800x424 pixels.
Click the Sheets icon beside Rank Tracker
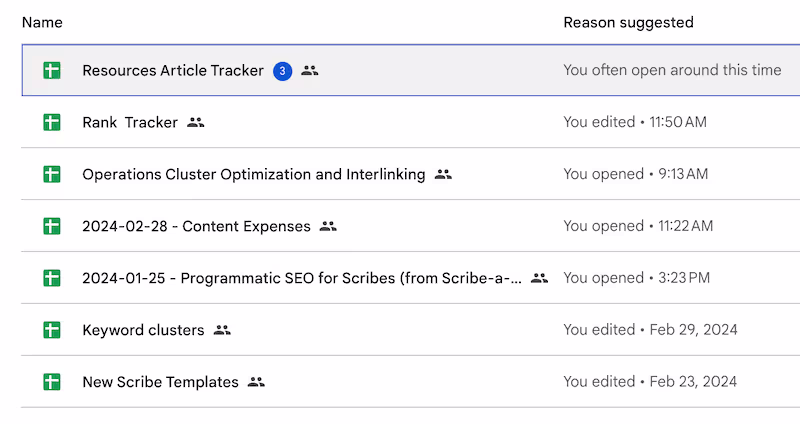52,122
